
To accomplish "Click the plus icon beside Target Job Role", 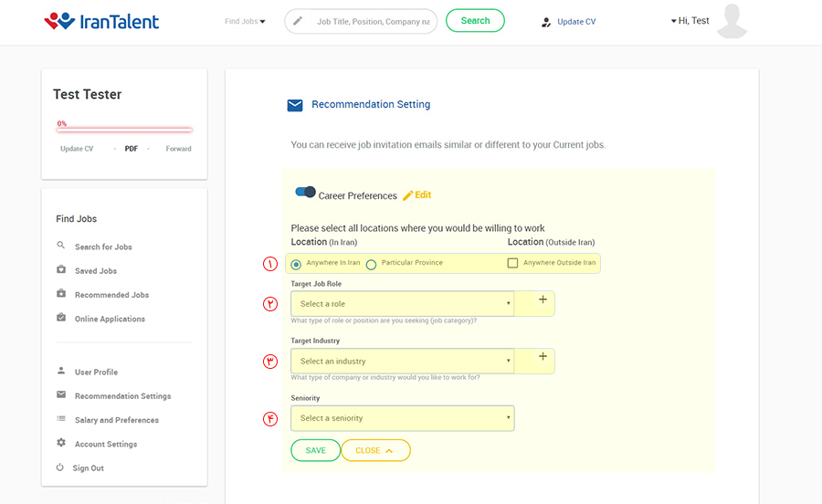I will (x=543, y=299).
